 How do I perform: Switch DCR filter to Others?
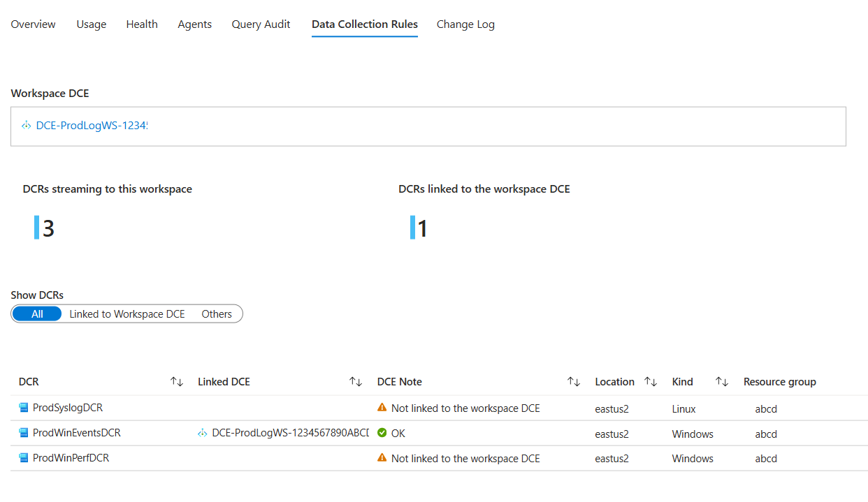point(217,314)
